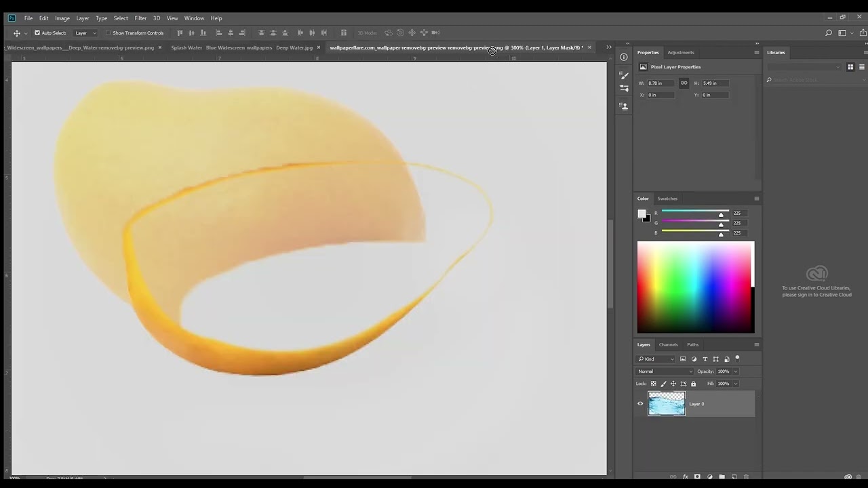Switch Libraries panel to list view

pyautogui.click(x=862, y=67)
